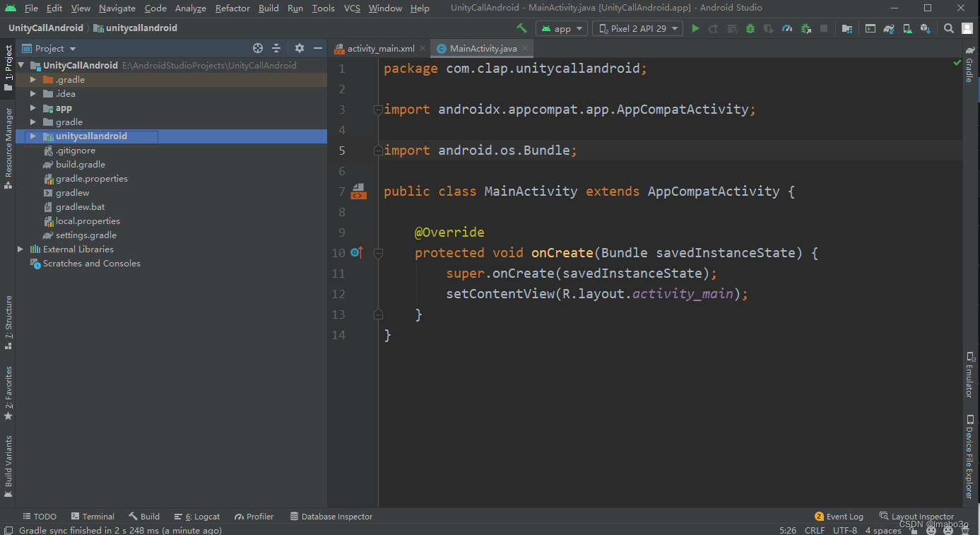The image size is (980, 535).
Task: Start debugging with the green bug icon
Action: coord(750,29)
